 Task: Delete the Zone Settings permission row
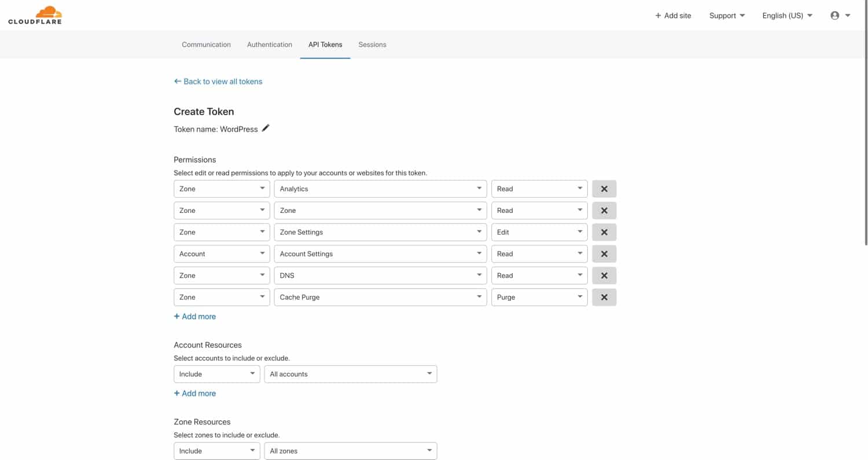coord(604,232)
